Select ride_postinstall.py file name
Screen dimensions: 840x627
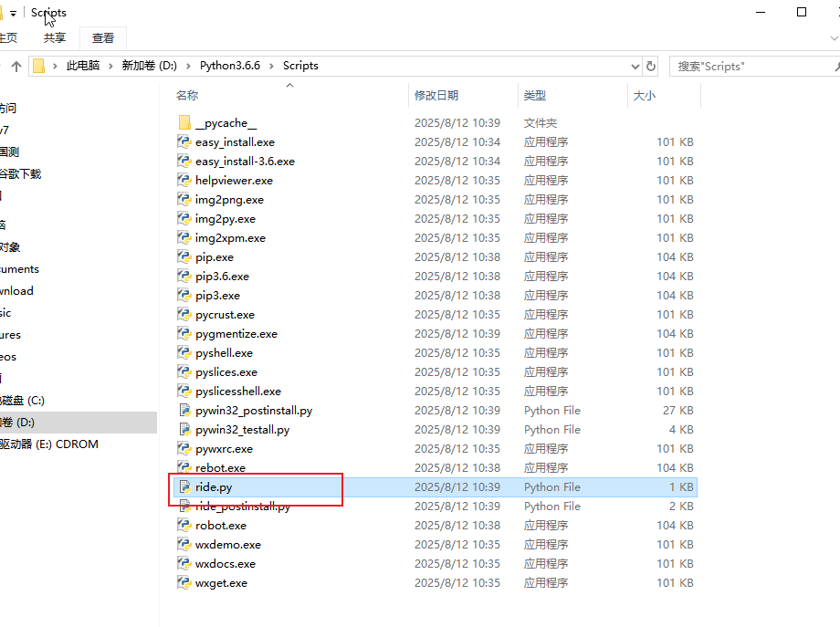(243, 507)
